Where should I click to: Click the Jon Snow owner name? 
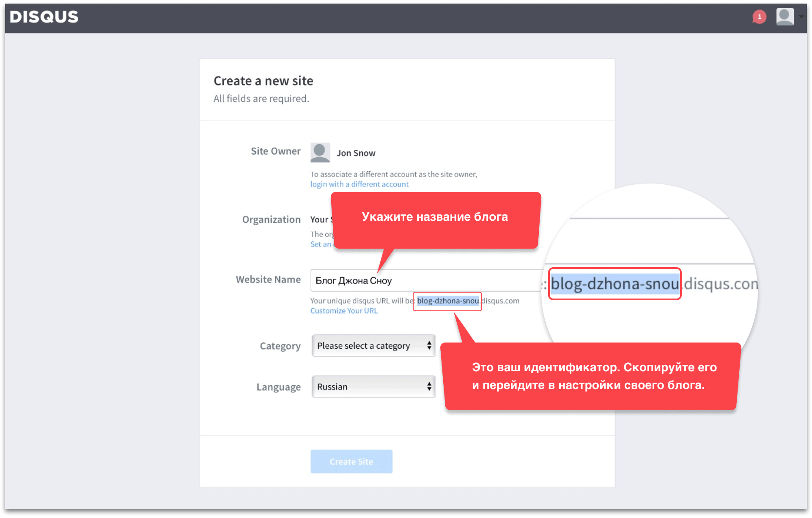coord(356,153)
